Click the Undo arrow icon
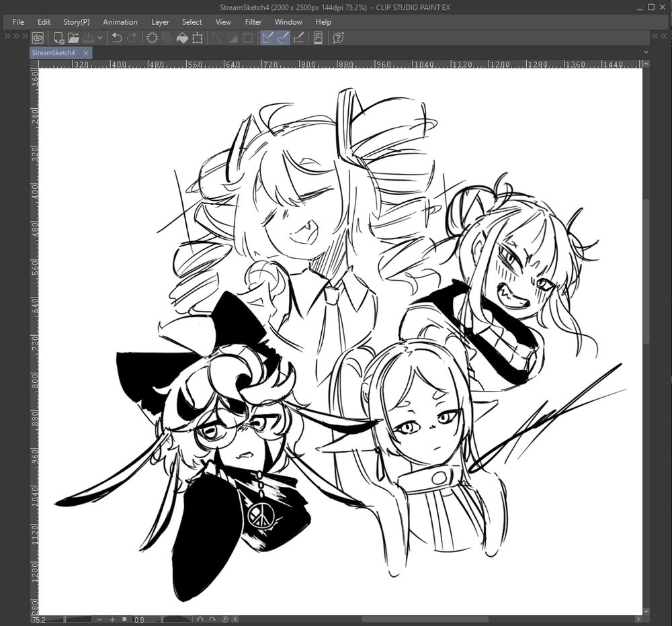Screen dimensions: 672x626 tap(116, 38)
